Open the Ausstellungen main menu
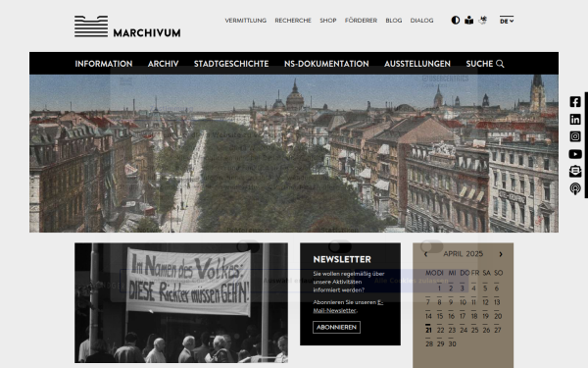 tap(417, 64)
